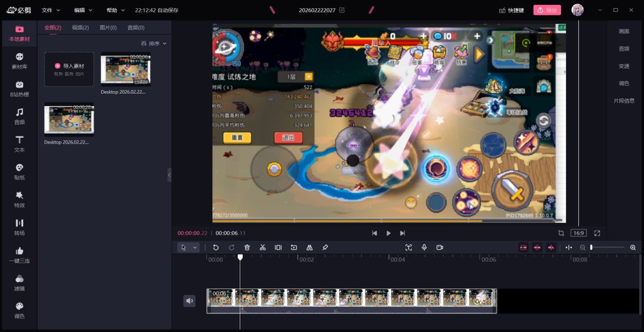Play the preview video
Image resolution: width=644 pixels, height=332 pixels.
coord(389,233)
